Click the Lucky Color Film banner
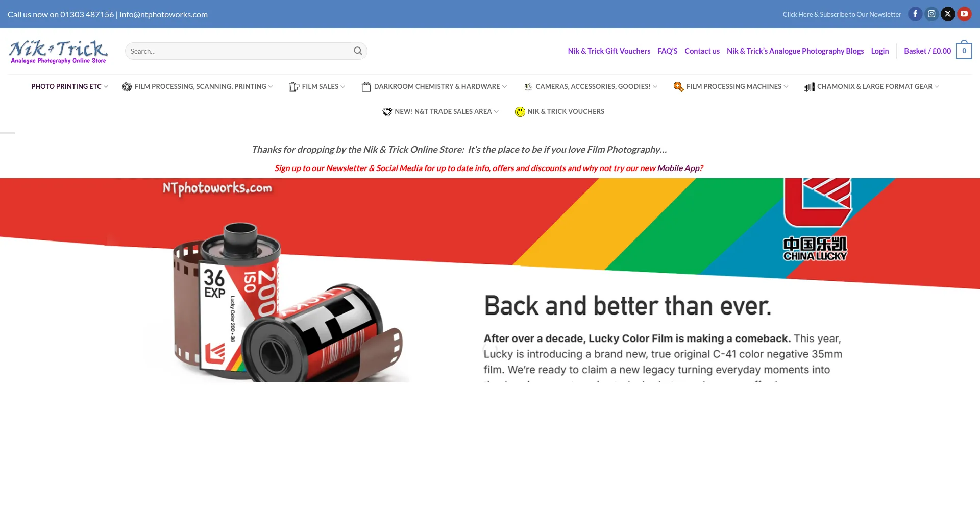The width and height of the screenshot is (980, 507). tap(490, 280)
